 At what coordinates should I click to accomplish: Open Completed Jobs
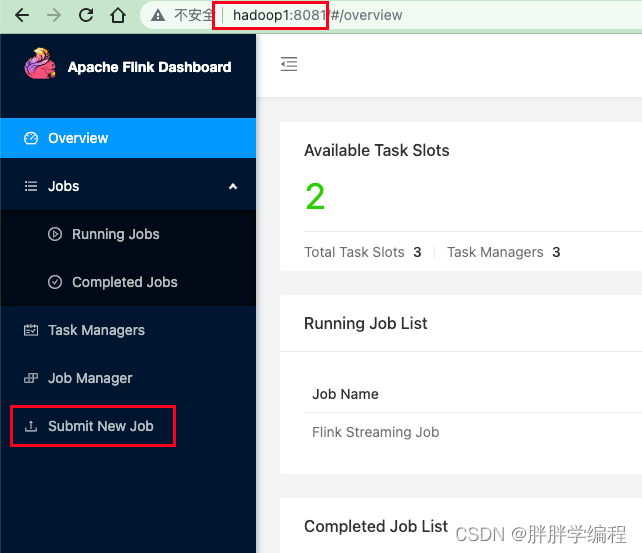pyautogui.click(x=128, y=282)
